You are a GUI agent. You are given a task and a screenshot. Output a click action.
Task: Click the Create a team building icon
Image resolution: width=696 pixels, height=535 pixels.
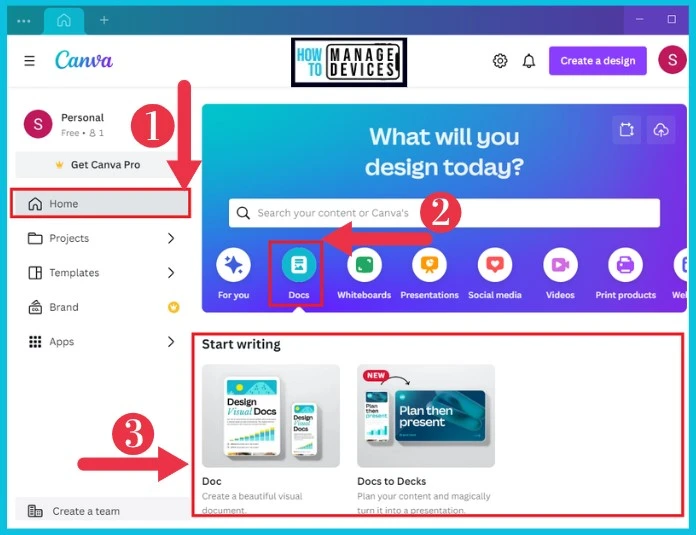[x=35, y=511]
